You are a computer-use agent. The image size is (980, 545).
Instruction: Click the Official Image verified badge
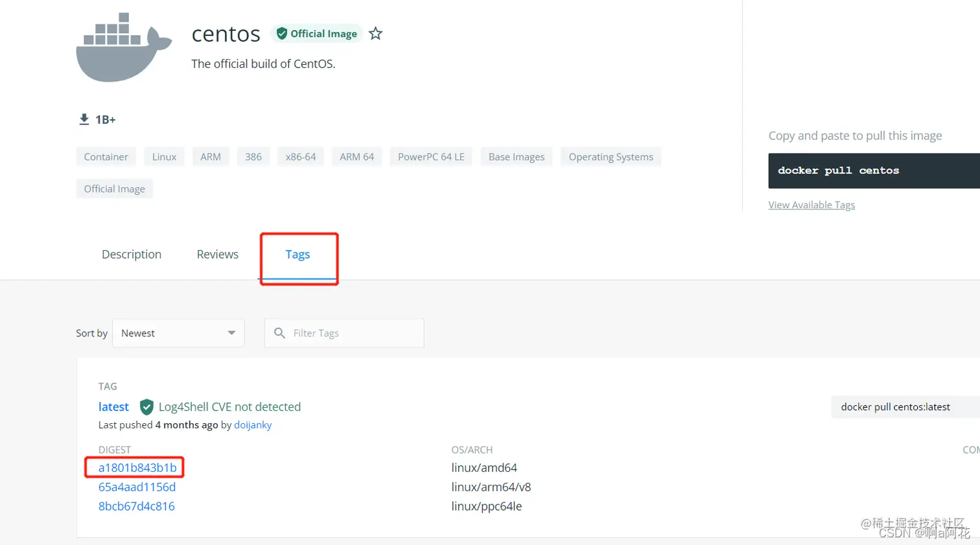pyautogui.click(x=316, y=34)
